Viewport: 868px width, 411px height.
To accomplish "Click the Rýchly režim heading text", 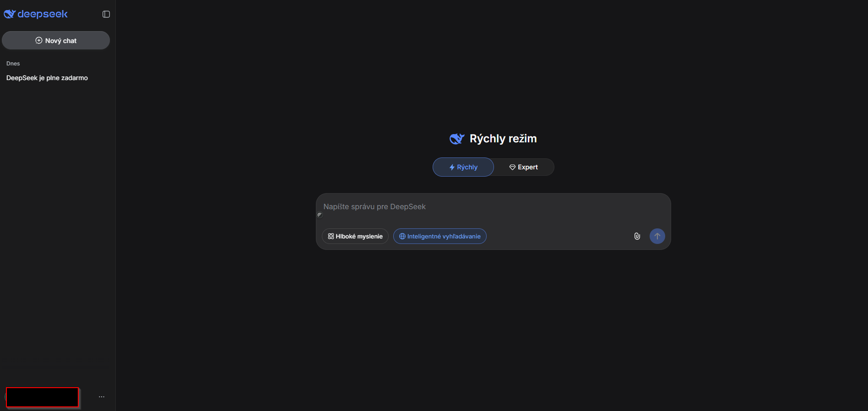I will (503, 139).
